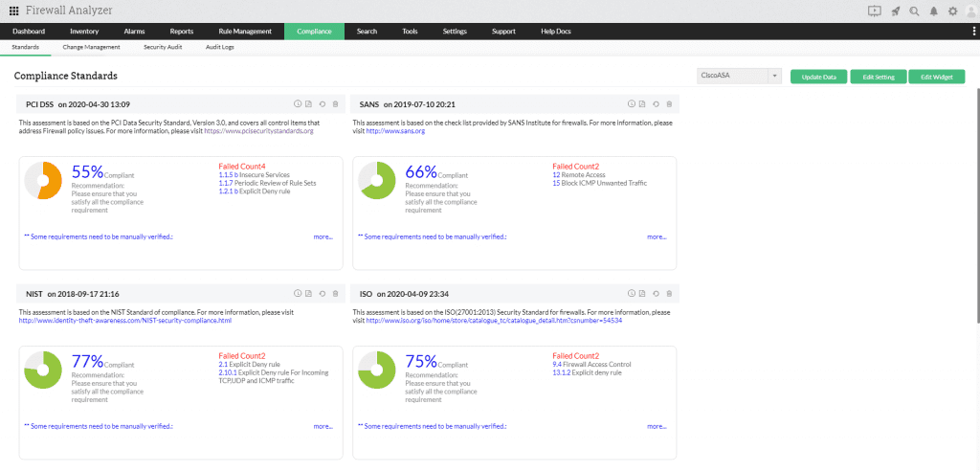Screen dimensions: 980x472
Task: Click the search magnifier icon in header
Action: (914, 11)
